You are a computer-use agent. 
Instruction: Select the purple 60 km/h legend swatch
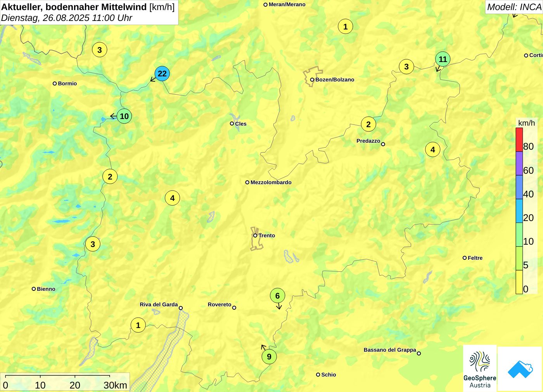coord(519,163)
